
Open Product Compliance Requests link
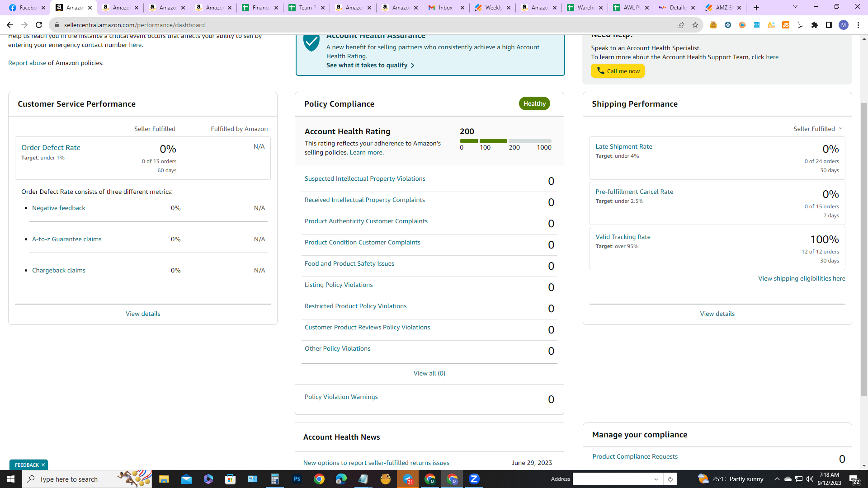(635, 456)
